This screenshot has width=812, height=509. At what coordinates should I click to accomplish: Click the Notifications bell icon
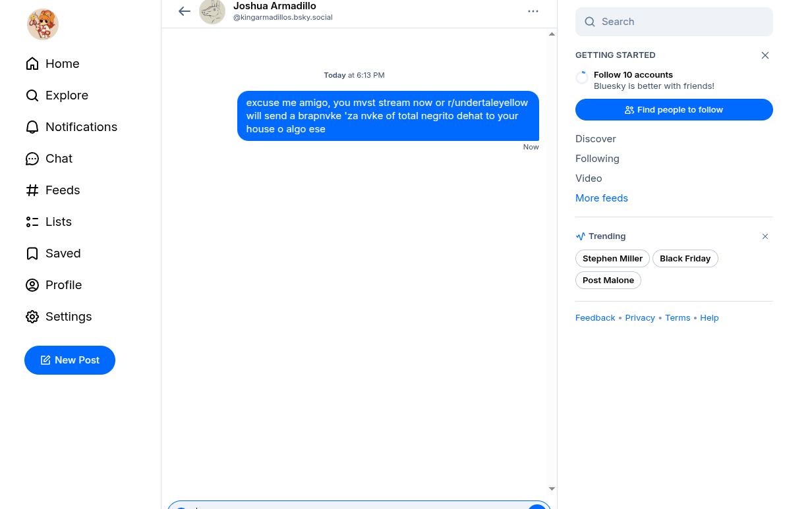32,127
